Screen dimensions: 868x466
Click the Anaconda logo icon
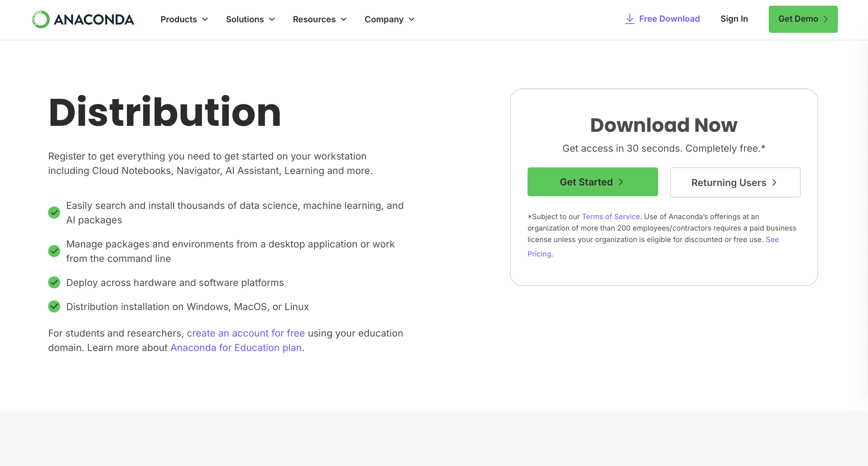[40, 19]
